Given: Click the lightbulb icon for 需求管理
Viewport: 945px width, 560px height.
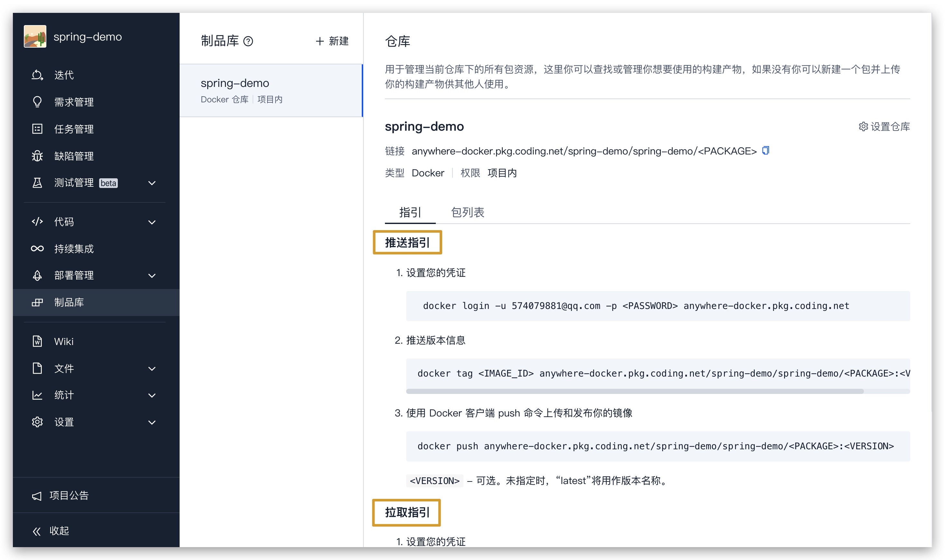Looking at the screenshot, I should [x=37, y=102].
